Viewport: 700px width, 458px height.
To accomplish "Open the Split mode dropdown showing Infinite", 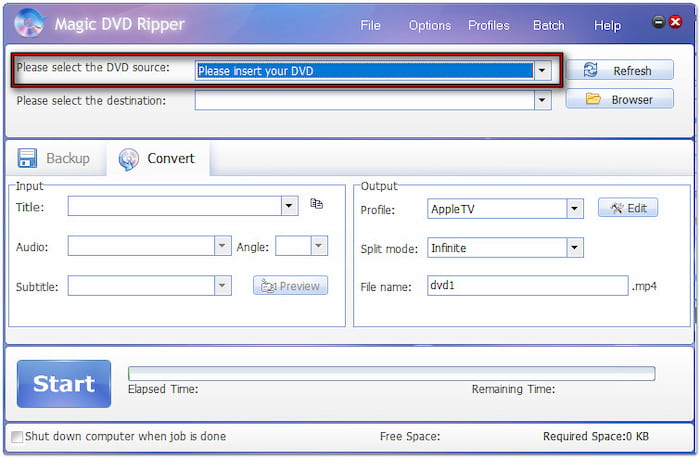I will (575, 248).
